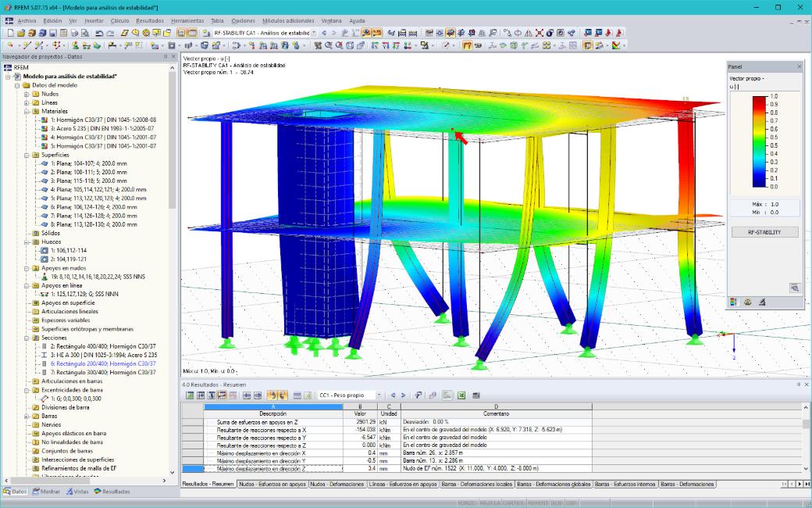Click the first table icon in results toolbar
The height and width of the screenshot is (508, 812).
pyautogui.click(x=190, y=395)
